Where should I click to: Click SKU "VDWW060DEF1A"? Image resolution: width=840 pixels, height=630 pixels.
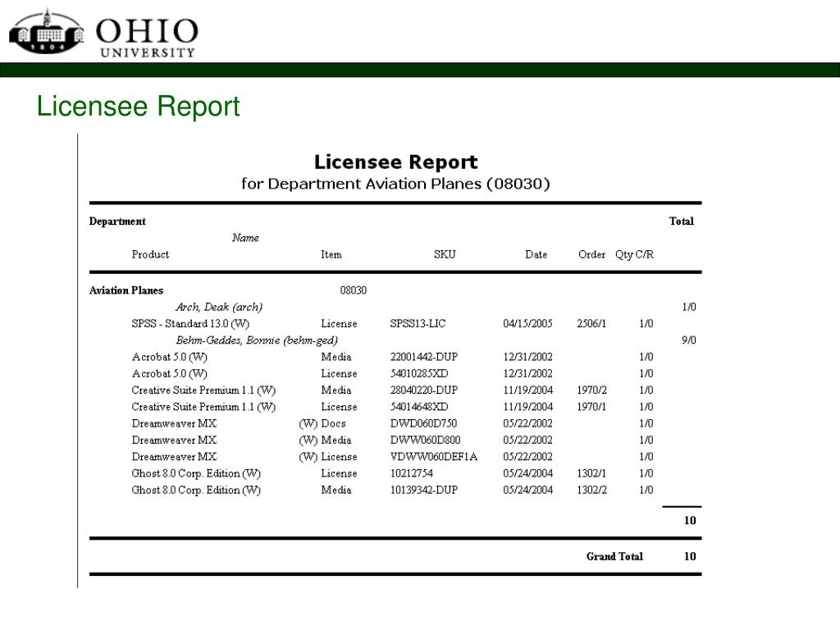pos(433,456)
